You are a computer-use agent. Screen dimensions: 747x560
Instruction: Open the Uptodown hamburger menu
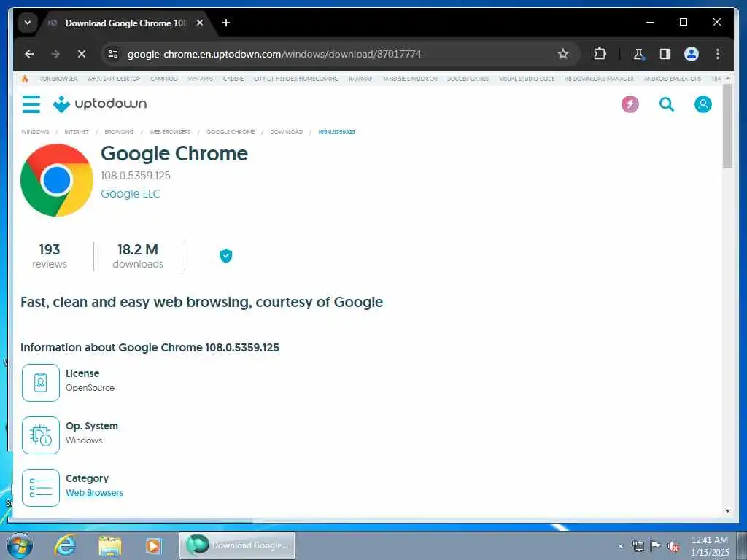click(31, 104)
